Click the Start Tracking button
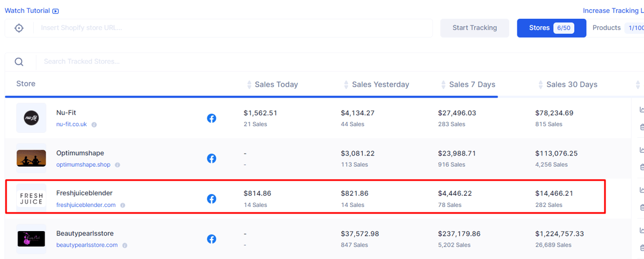 474,28
